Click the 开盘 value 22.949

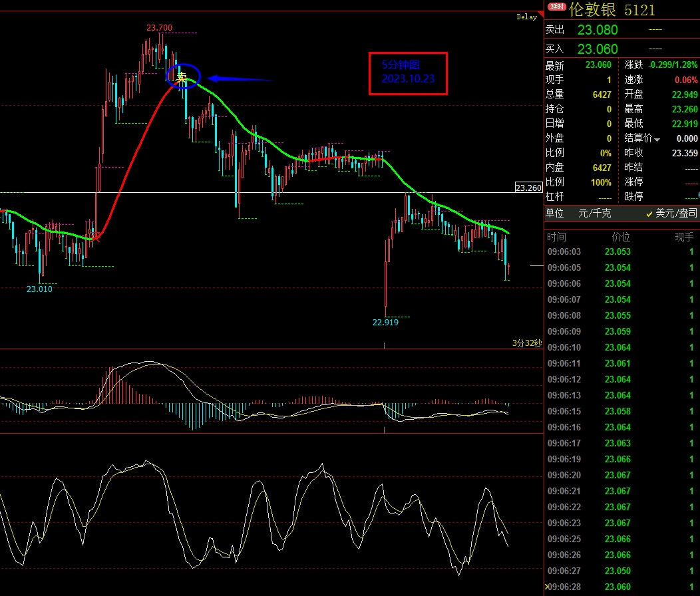pos(685,94)
